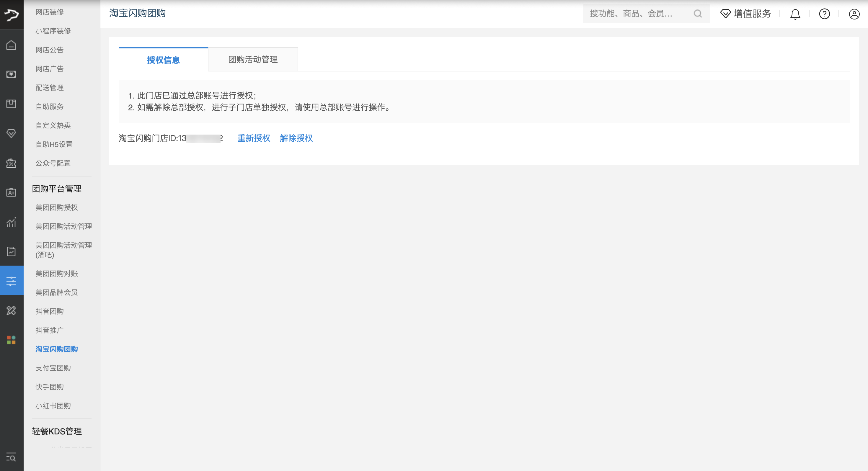The width and height of the screenshot is (868, 471).
Task: Open the bar chart statistics icon
Action: tap(11, 222)
